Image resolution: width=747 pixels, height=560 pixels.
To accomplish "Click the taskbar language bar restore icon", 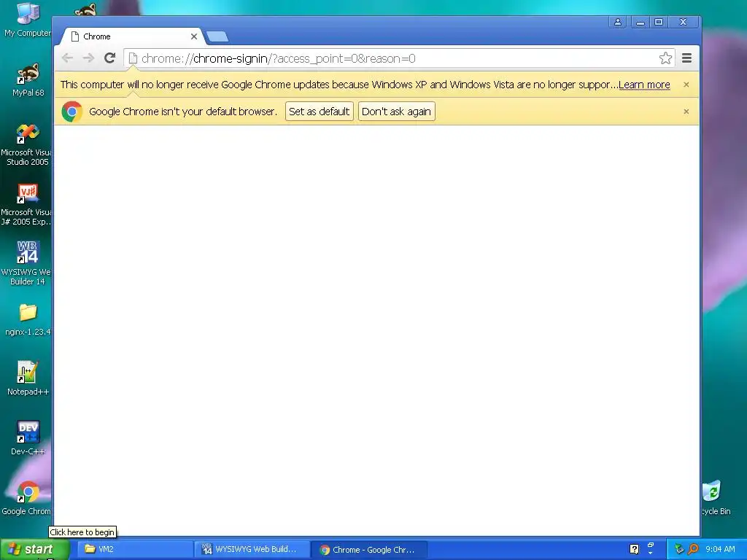I will (x=651, y=545).
